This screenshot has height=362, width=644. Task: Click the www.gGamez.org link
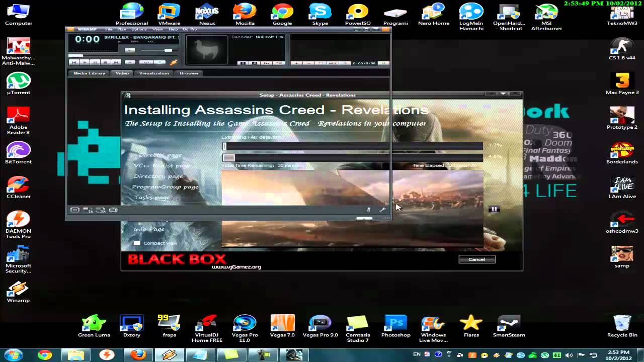236,267
